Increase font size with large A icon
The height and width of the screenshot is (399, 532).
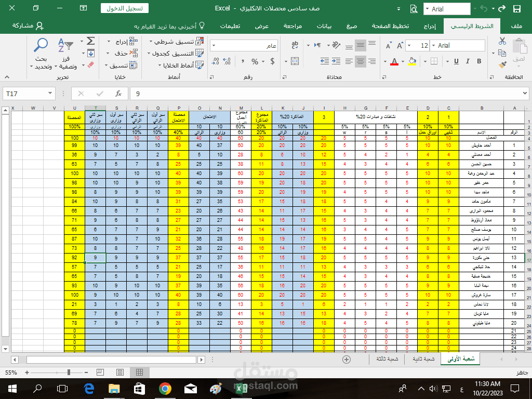(400, 46)
